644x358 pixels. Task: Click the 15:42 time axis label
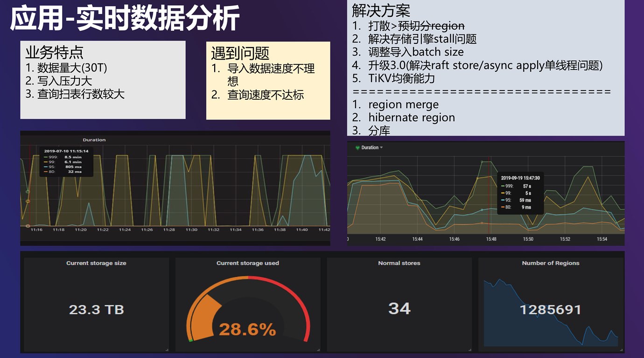381,239
